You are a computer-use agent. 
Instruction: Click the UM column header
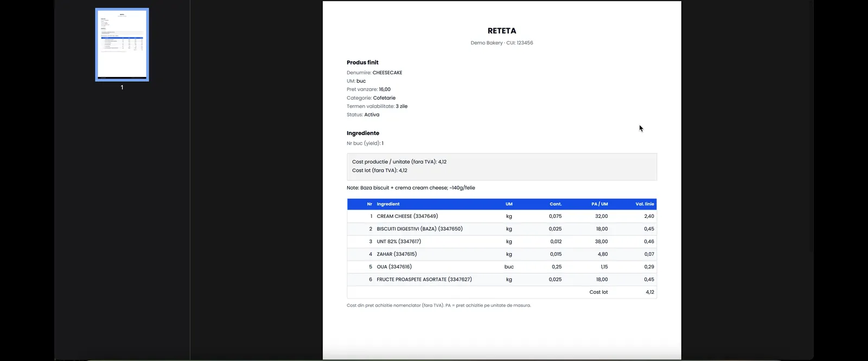[x=509, y=204]
